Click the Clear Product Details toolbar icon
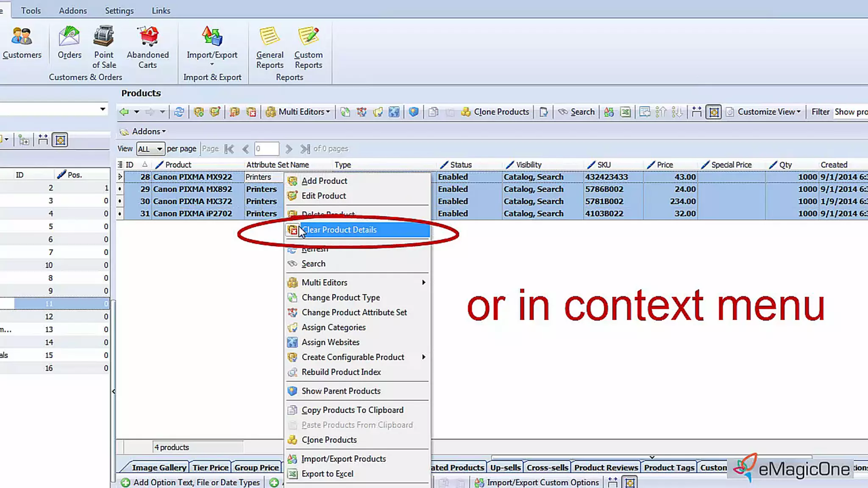 (x=251, y=112)
